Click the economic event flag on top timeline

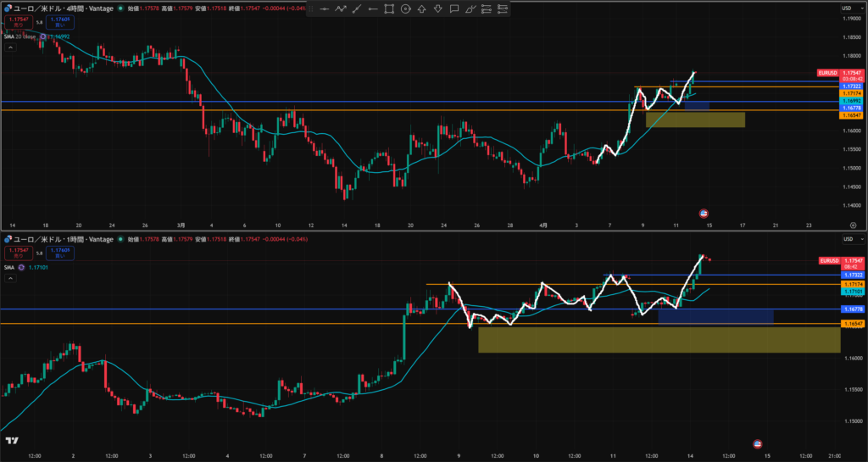tap(703, 212)
